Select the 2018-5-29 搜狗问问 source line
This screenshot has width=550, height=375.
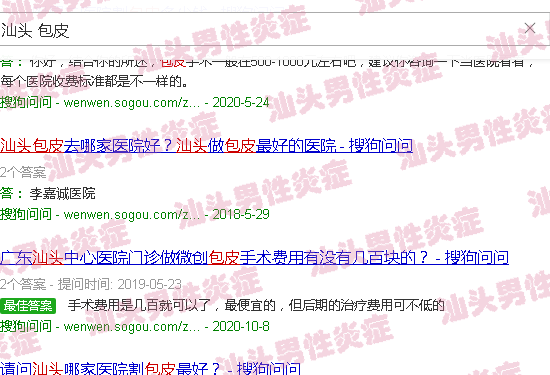coord(135,214)
